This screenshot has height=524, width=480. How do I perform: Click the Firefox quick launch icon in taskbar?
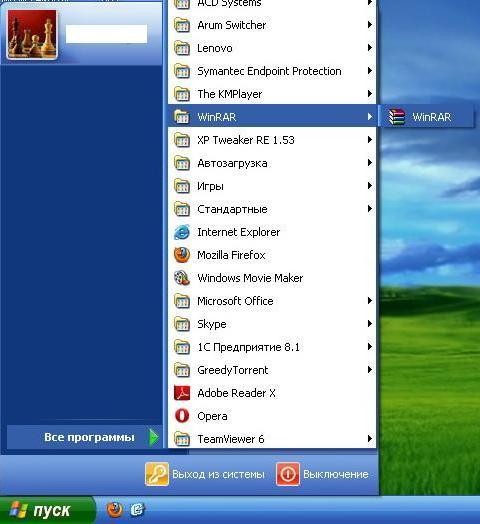click(x=115, y=510)
